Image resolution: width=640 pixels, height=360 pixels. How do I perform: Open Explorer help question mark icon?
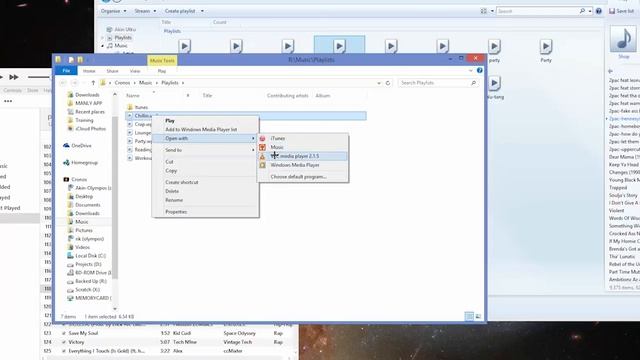point(480,71)
